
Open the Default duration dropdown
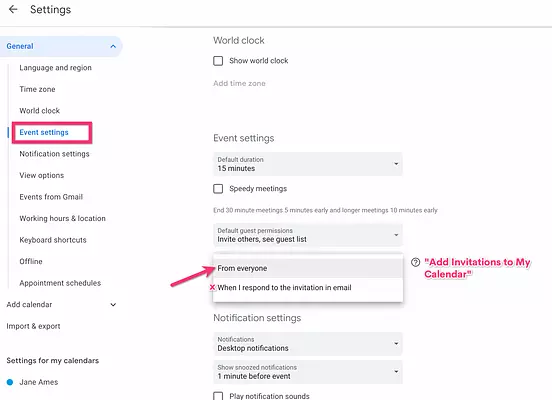(x=308, y=164)
